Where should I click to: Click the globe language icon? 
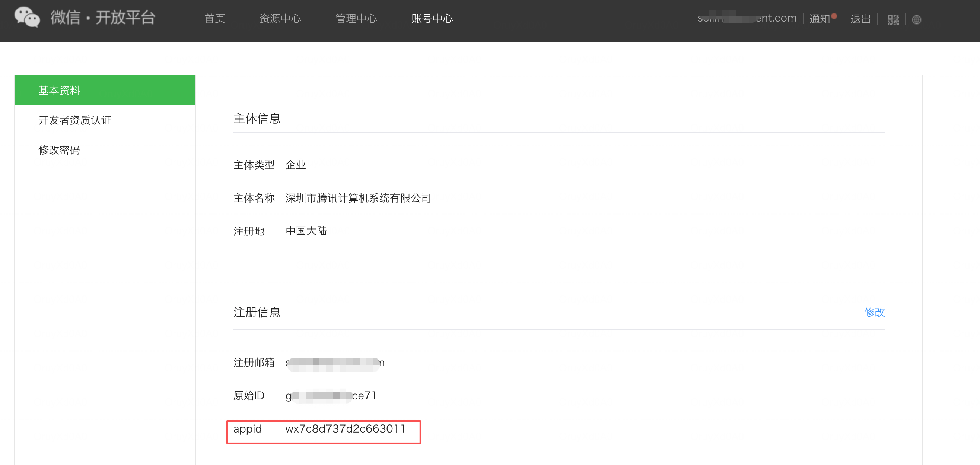pyautogui.click(x=916, y=19)
